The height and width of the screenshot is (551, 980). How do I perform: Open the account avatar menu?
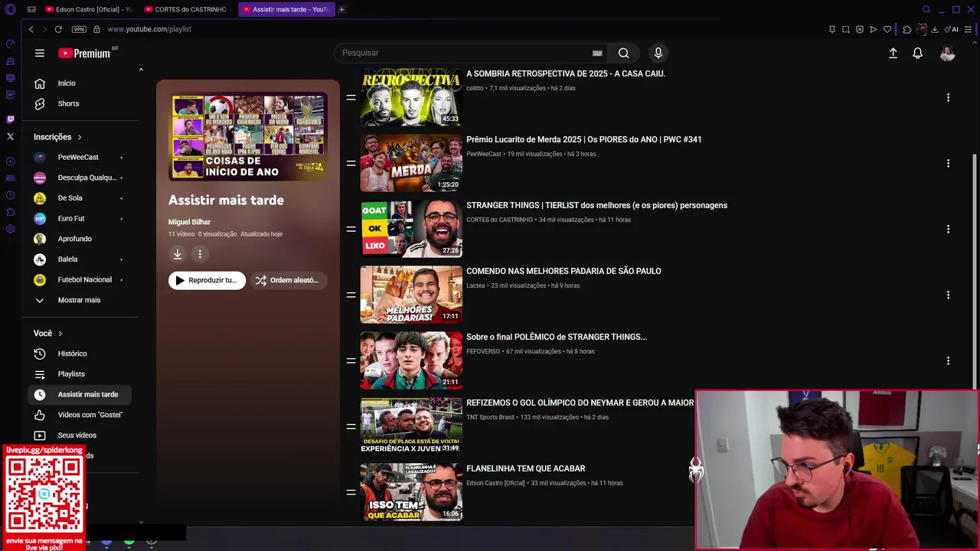(947, 53)
